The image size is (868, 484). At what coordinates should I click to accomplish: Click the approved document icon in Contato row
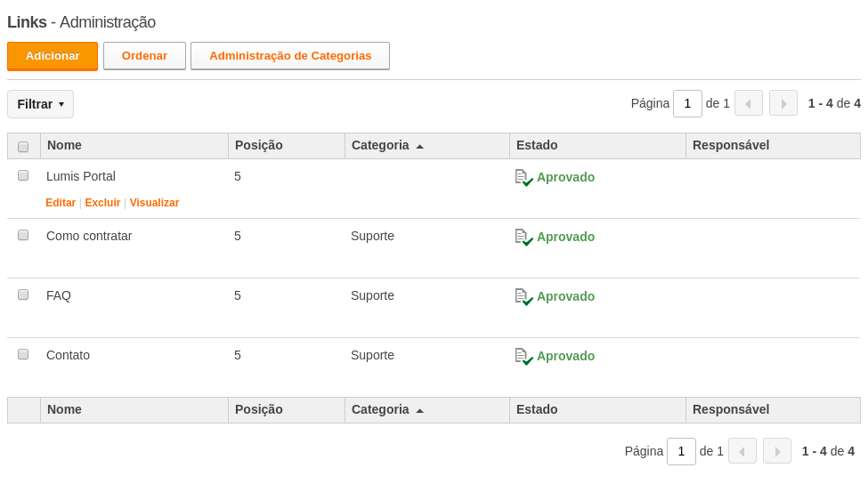[523, 357]
